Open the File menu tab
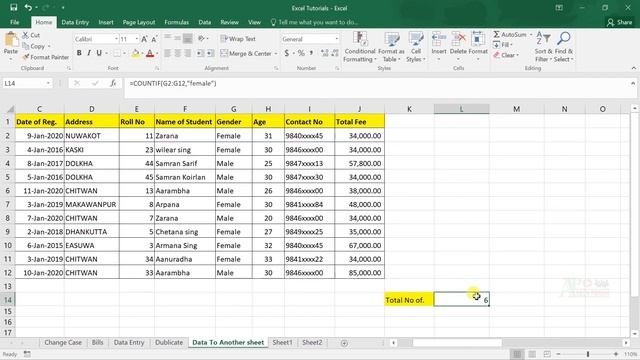The width and height of the screenshot is (640, 360). pos(15,22)
